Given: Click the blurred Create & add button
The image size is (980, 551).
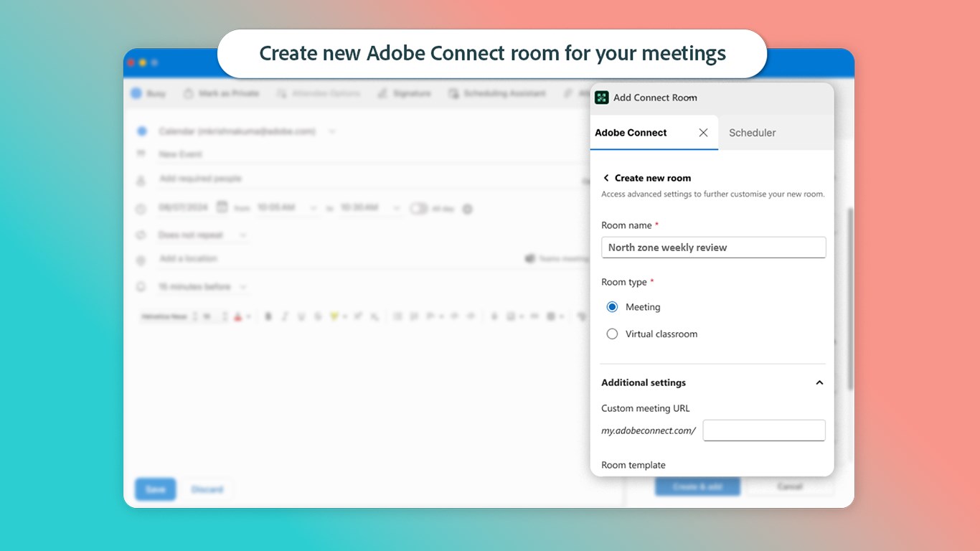Looking at the screenshot, I should pyautogui.click(x=697, y=486).
